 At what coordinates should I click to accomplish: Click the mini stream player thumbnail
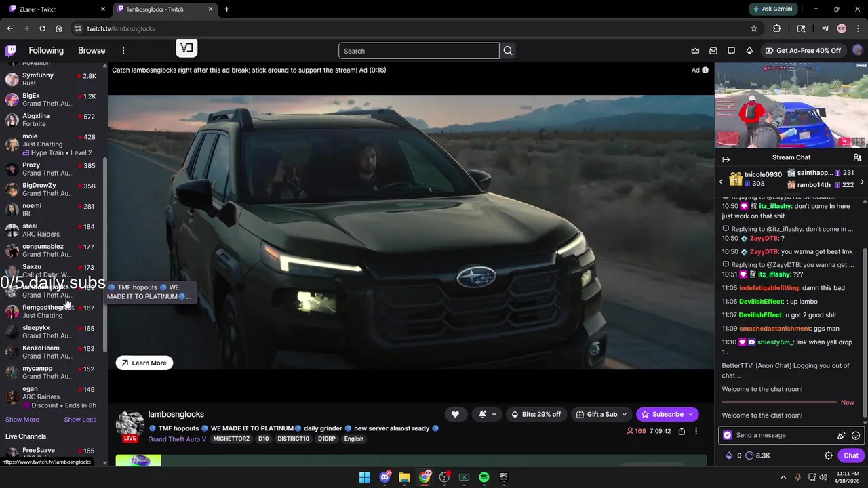[791, 105]
